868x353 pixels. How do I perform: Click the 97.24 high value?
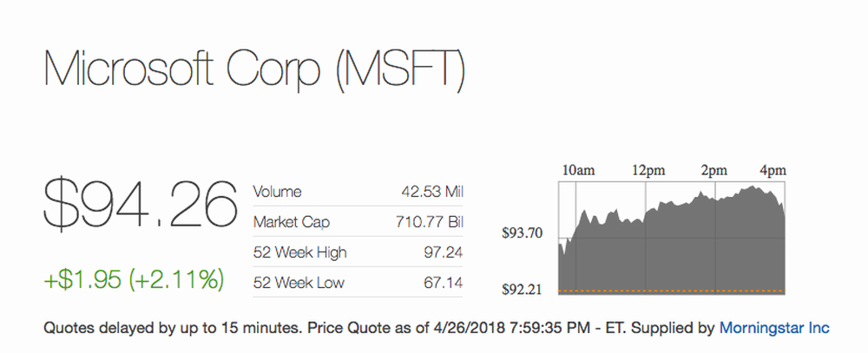pos(443,252)
